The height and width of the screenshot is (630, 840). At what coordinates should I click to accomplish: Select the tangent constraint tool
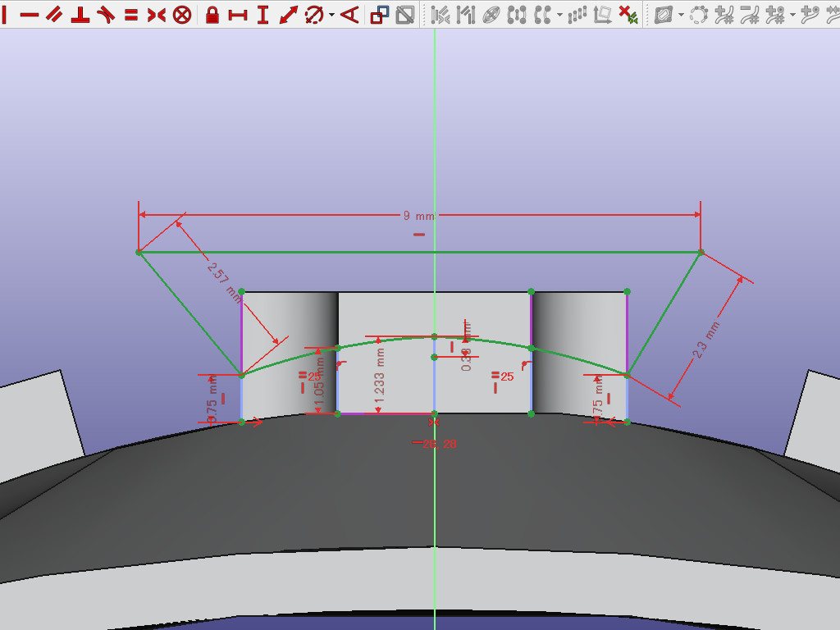[x=105, y=15]
